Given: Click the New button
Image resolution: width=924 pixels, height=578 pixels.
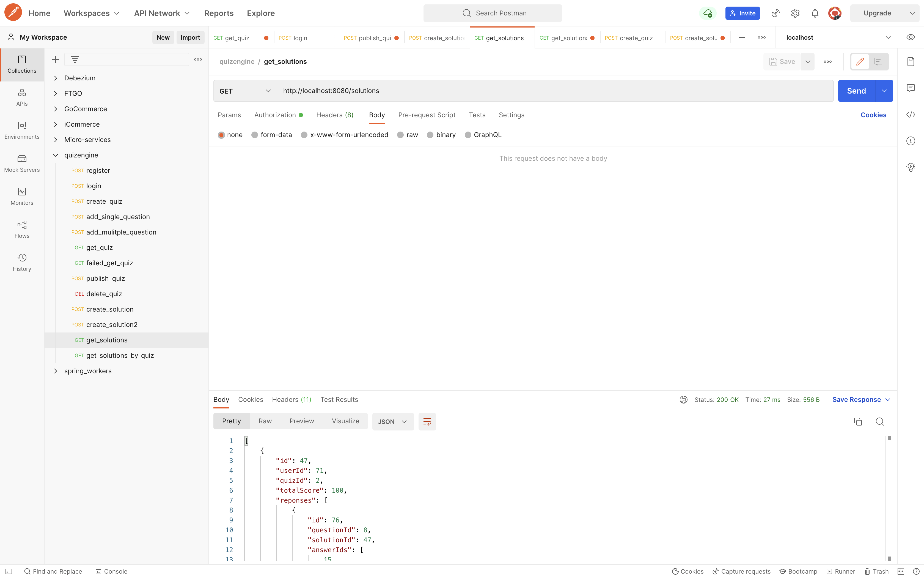Looking at the screenshot, I should pos(163,37).
